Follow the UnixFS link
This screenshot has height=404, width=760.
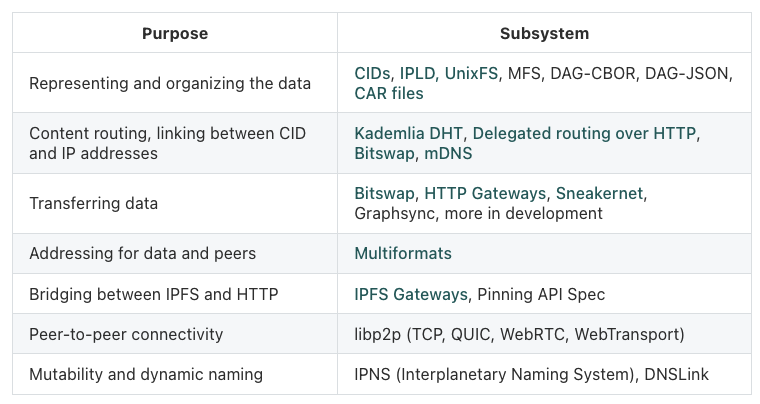471,74
